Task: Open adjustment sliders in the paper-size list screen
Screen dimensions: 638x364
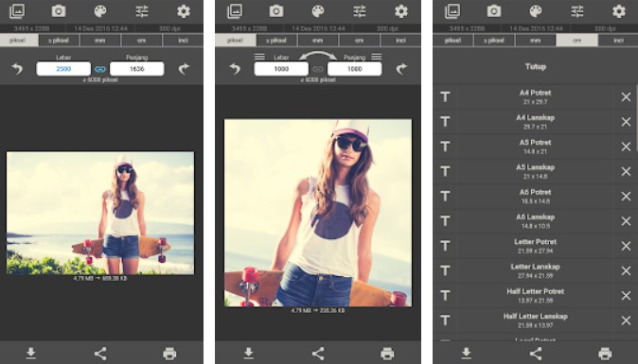Action: tap(577, 11)
